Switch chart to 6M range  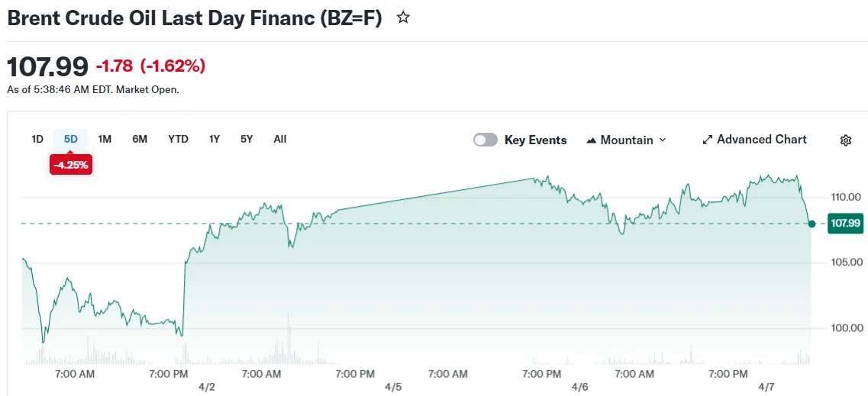[x=140, y=139]
